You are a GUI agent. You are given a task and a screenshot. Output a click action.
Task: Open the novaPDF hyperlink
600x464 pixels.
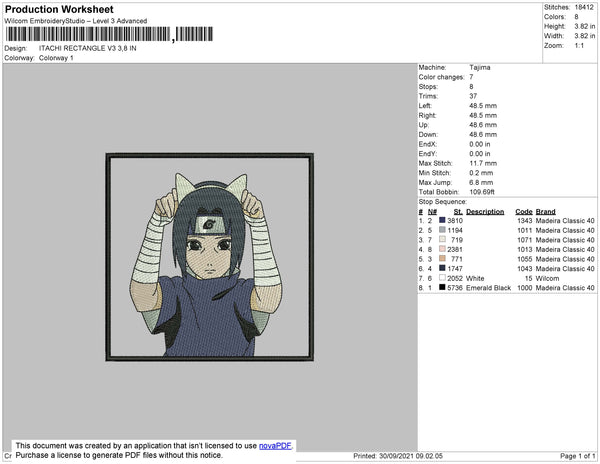[275, 446]
